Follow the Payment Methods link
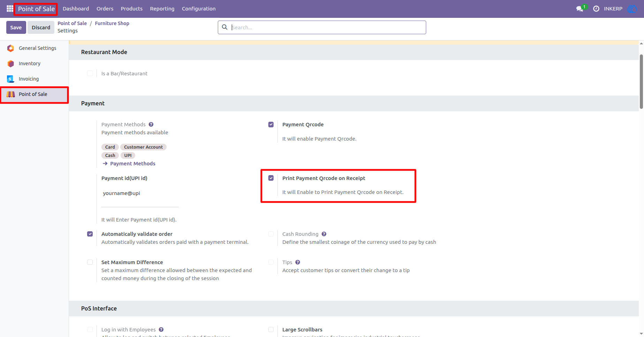The width and height of the screenshot is (644, 337). [x=133, y=164]
